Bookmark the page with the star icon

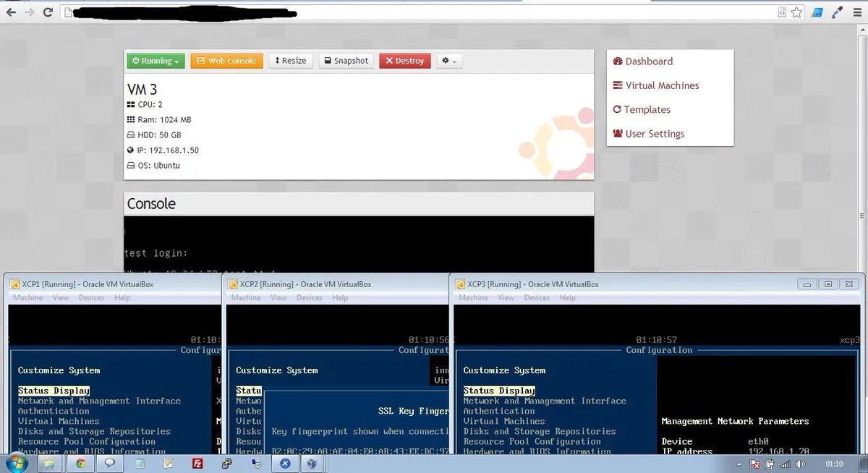(x=796, y=12)
